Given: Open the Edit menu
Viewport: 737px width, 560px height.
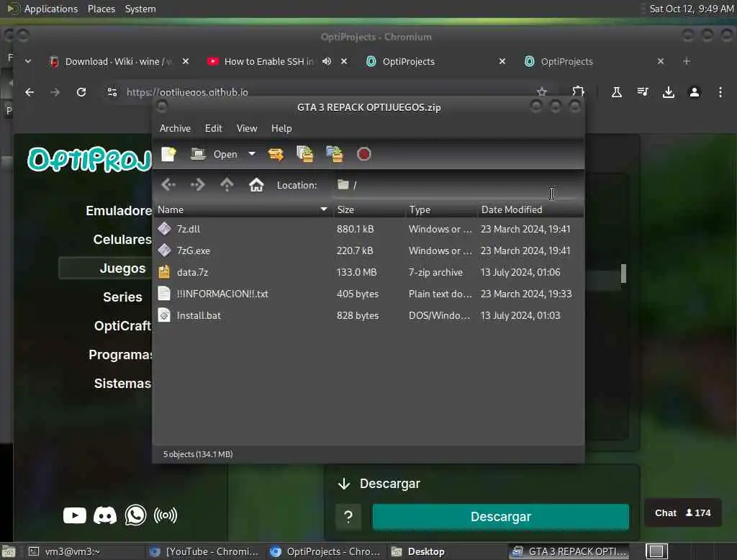Looking at the screenshot, I should (213, 128).
